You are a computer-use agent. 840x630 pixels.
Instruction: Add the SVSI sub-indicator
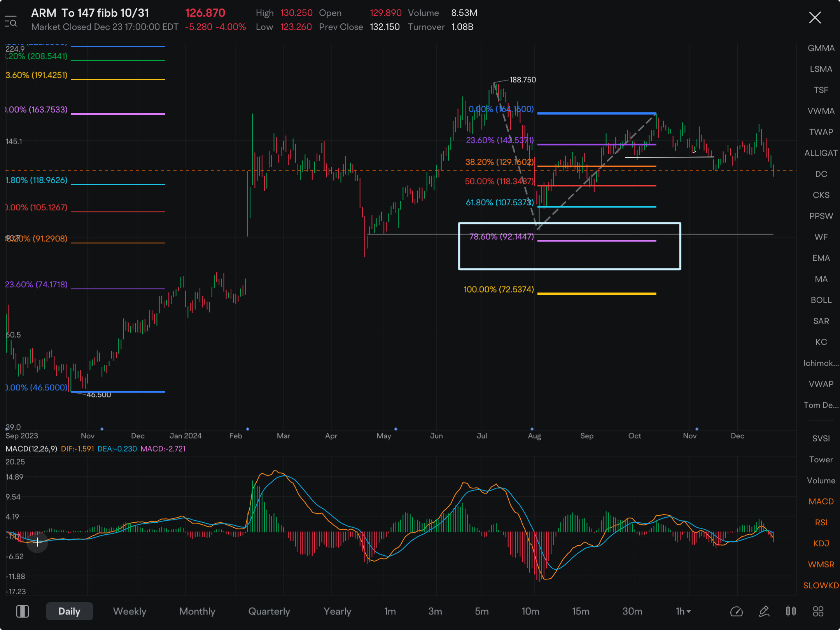[x=821, y=439]
